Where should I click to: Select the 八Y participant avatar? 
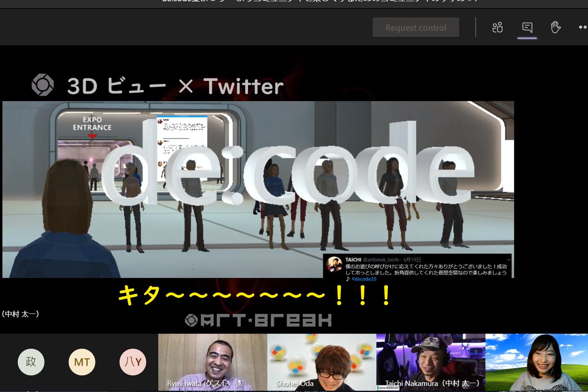[x=132, y=362]
